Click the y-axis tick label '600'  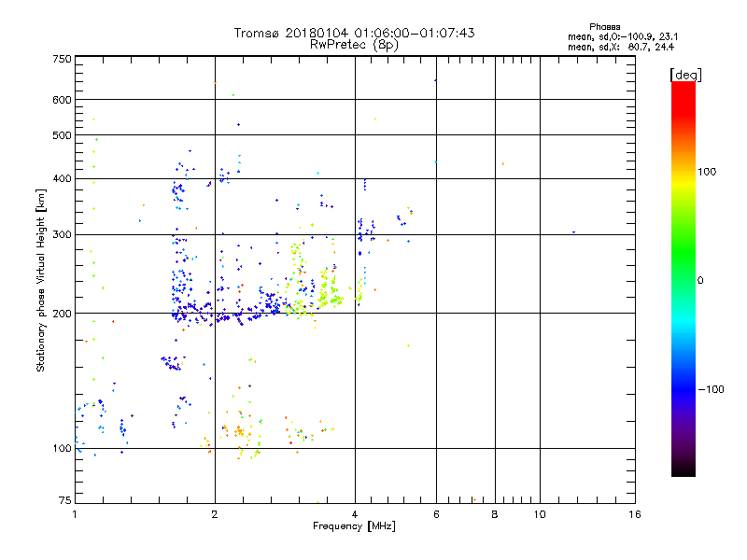(x=62, y=100)
